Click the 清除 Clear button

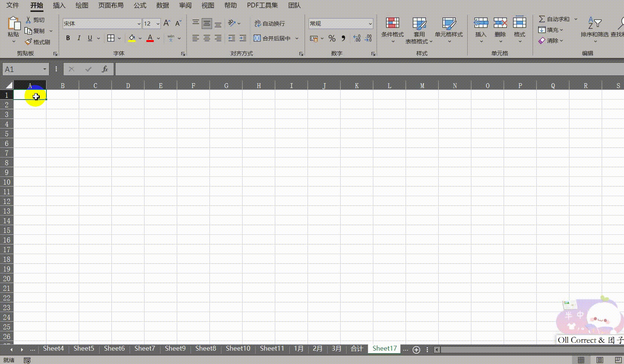point(551,40)
